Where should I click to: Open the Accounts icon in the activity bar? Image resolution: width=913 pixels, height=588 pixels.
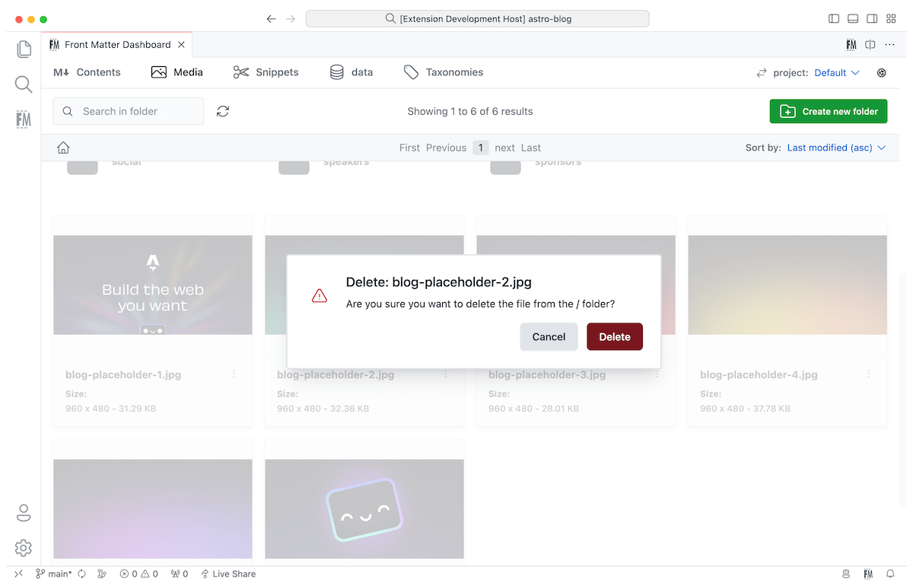[x=23, y=513]
